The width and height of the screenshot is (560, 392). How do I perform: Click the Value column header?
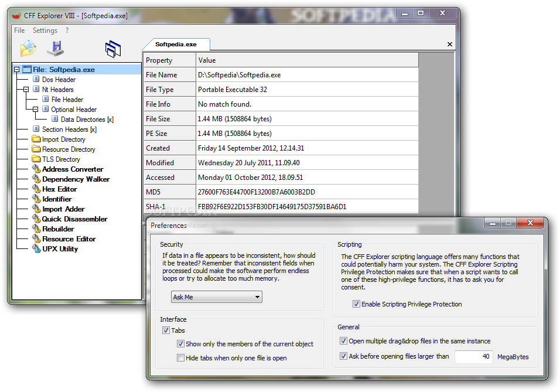tap(308, 60)
